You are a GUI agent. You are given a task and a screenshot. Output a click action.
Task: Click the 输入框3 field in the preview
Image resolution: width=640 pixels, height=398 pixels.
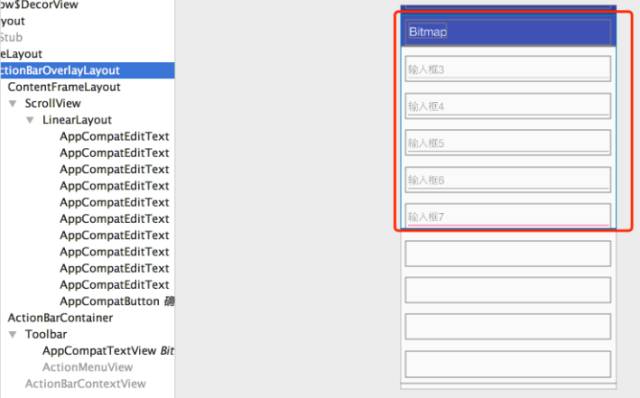click(508, 69)
